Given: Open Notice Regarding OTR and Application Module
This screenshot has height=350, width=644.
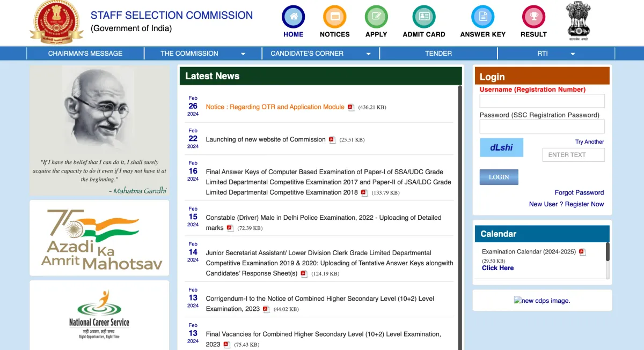Looking at the screenshot, I should 275,107.
